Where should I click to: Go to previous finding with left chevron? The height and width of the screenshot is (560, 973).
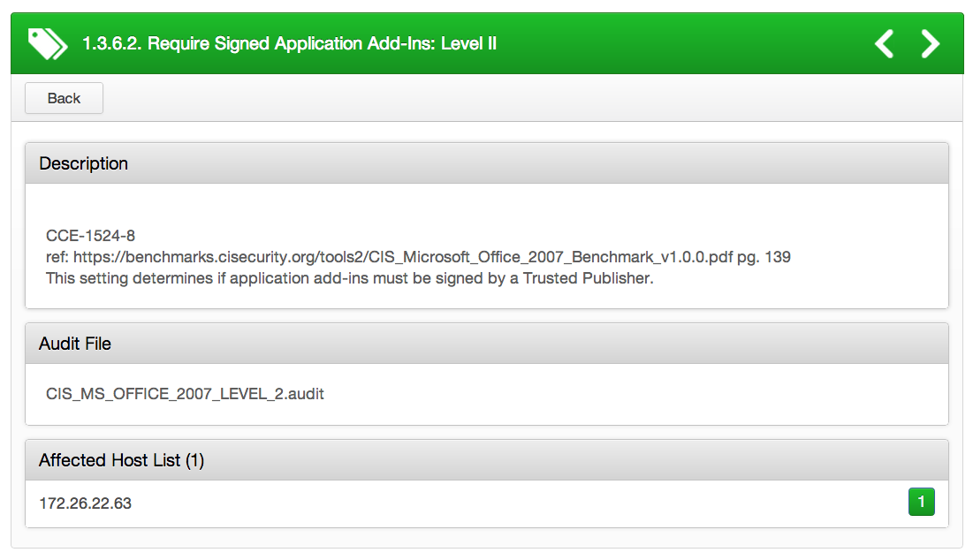(885, 43)
